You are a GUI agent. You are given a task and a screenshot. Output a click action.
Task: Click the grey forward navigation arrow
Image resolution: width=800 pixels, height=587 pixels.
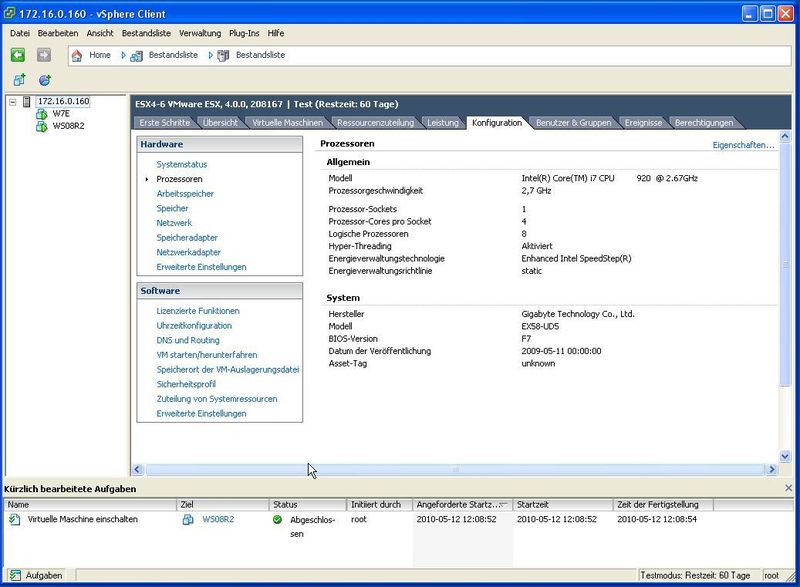pos(44,55)
